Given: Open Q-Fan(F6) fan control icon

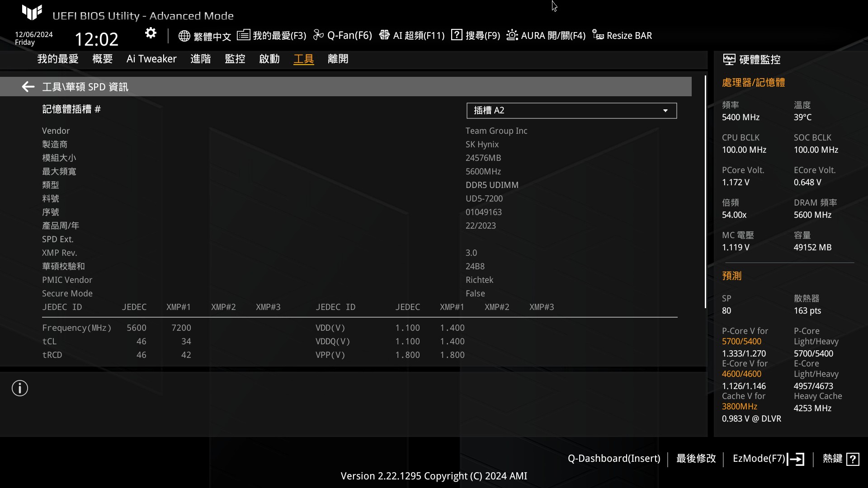Looking at the screenshot, I should [x=318, y=35].
